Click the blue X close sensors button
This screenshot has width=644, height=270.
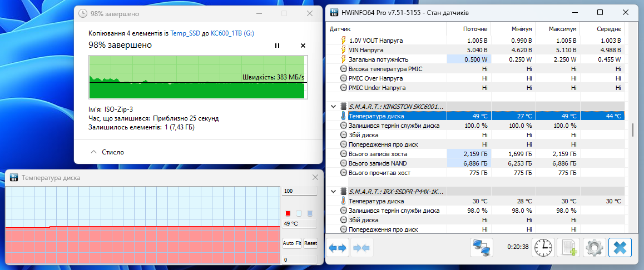click(x=620, y=248)
